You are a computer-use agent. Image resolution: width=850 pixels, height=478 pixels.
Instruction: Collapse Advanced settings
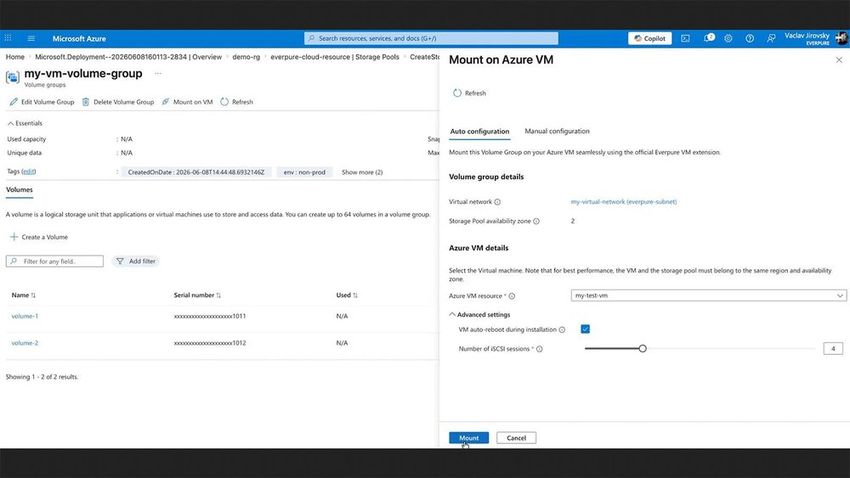pos(480,314)
